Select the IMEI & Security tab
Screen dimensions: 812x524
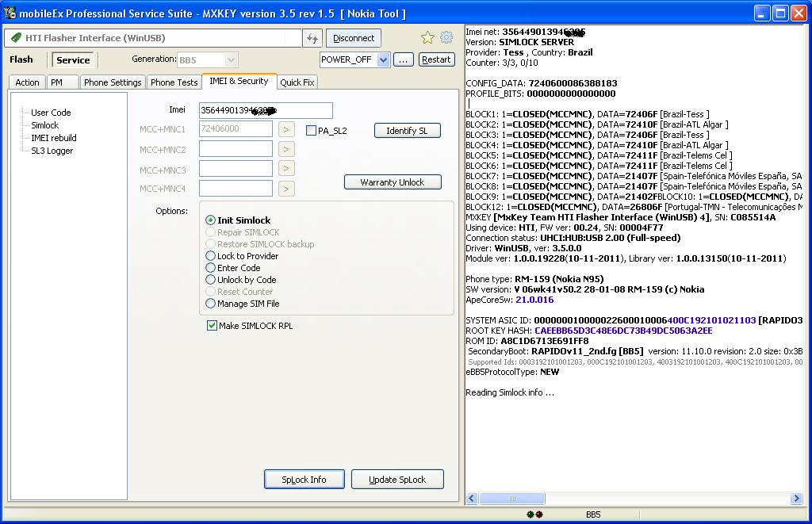click(239, 81)
